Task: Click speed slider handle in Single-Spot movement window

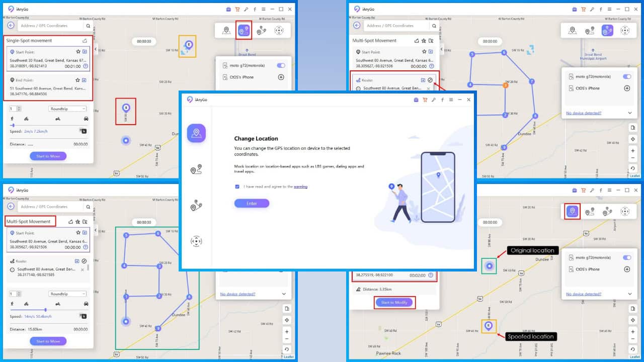Action: click(x=13, y=125)
